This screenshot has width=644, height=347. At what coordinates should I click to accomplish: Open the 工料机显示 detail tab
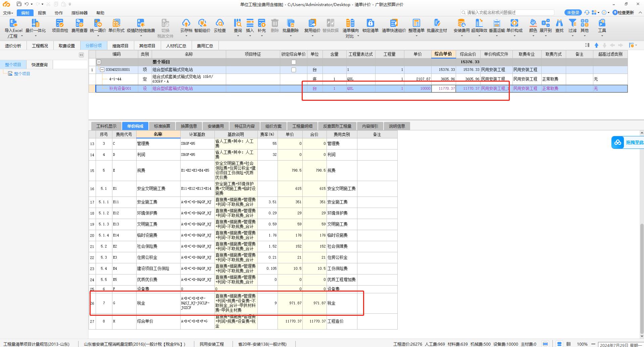[106, 126]
